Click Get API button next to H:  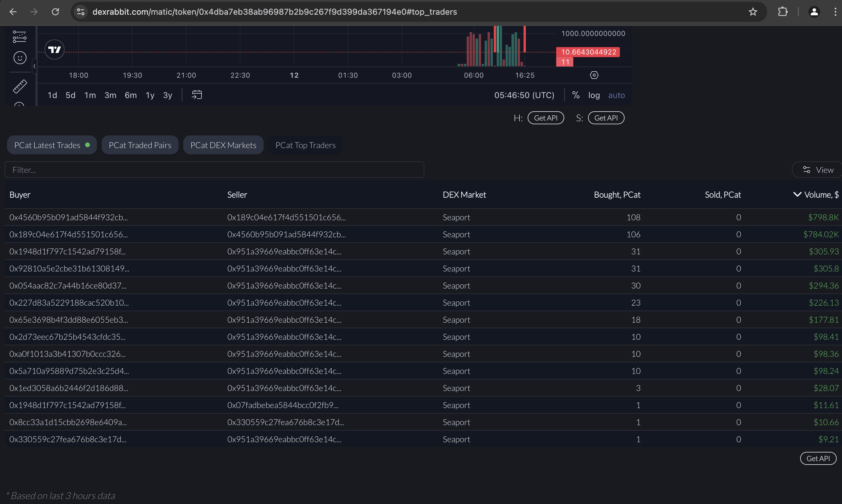(x=545, y=118)
